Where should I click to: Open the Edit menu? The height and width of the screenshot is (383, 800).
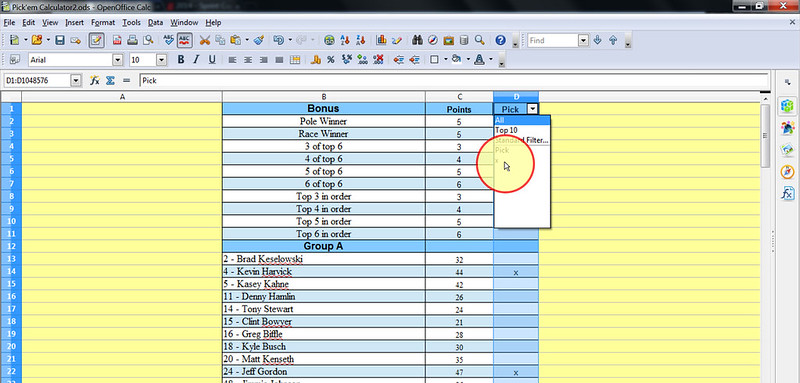[29, 22]
